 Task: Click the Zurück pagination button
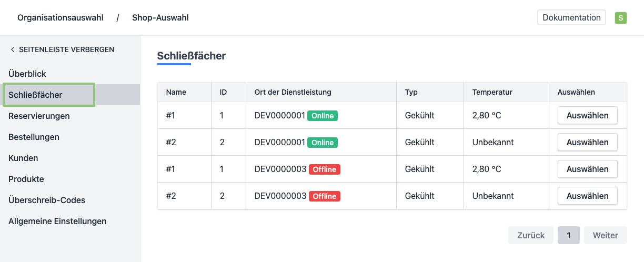pos(531,235)
